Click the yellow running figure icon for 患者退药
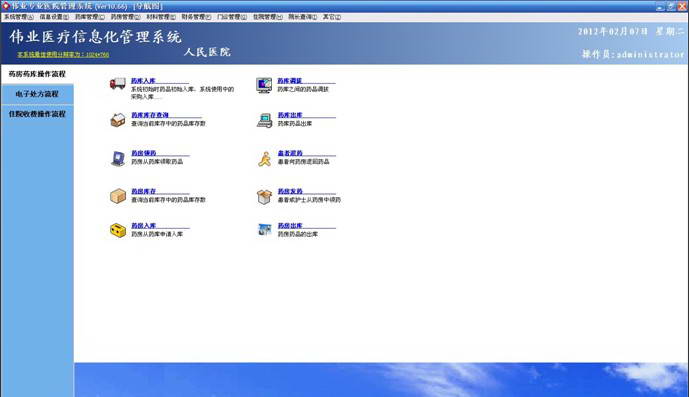 click(265, 159)
